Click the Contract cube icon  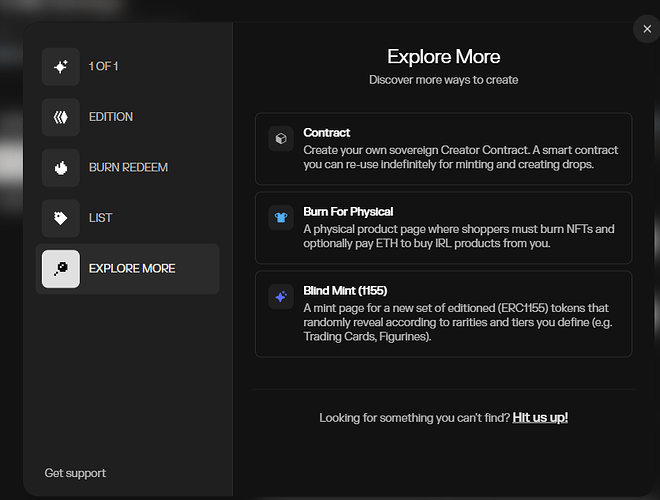click(281, 140)
